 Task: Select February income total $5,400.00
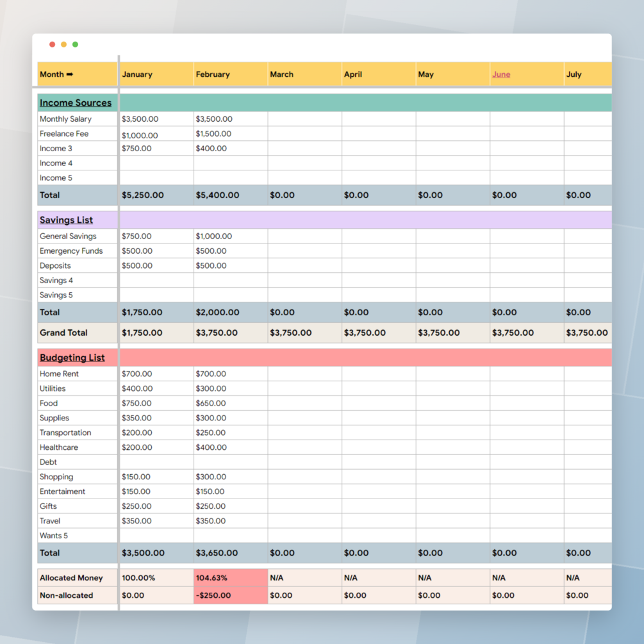tap(231, 195)
